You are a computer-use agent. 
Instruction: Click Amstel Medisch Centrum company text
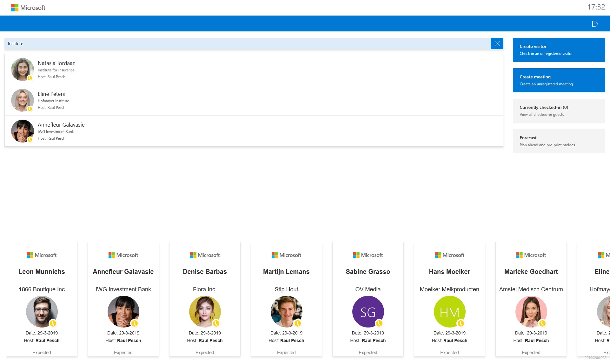[531, 289]
